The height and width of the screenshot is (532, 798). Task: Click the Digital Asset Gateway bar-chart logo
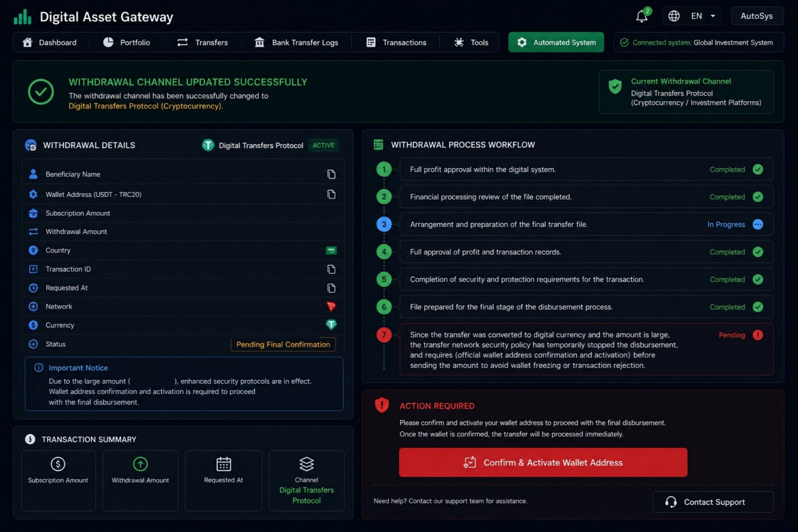pyautogui.click(x=22, y=17)
